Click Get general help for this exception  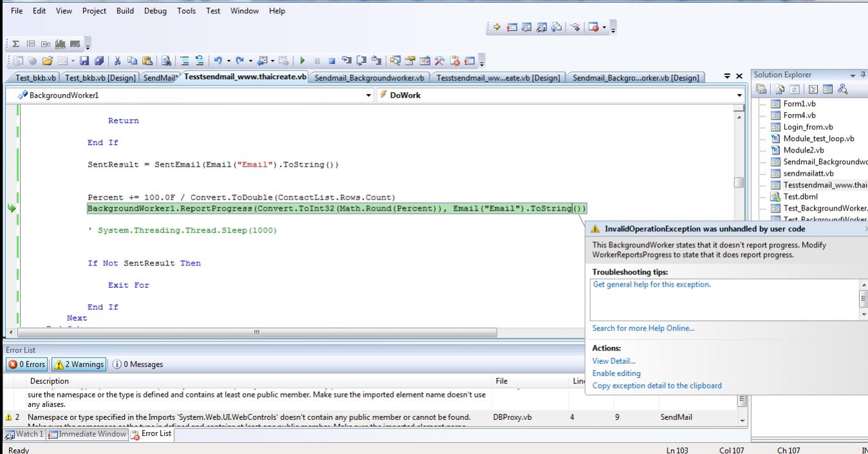tap(651, 284)
